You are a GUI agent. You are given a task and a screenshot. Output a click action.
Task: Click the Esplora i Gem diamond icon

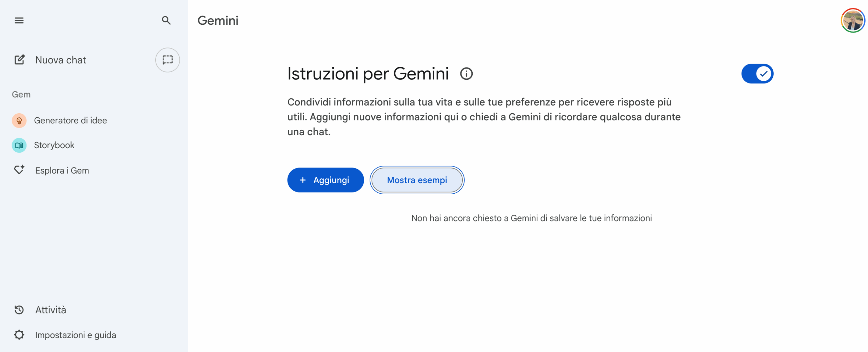tap(19, 170)
